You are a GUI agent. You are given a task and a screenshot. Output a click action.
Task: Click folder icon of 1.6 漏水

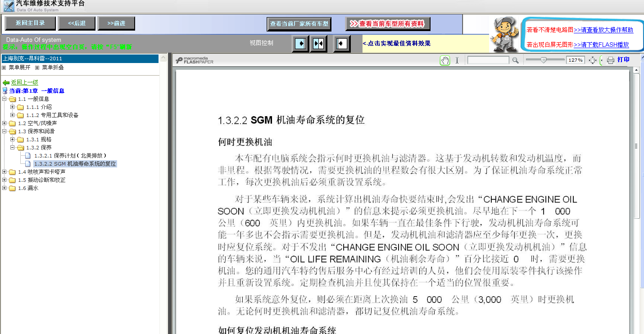(x=12, y=188)
